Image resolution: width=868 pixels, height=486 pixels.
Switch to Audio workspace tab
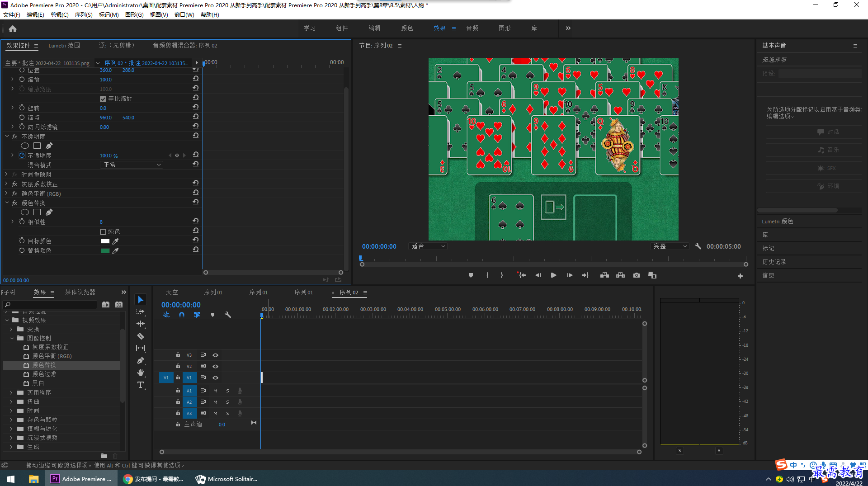pos(472,28)
